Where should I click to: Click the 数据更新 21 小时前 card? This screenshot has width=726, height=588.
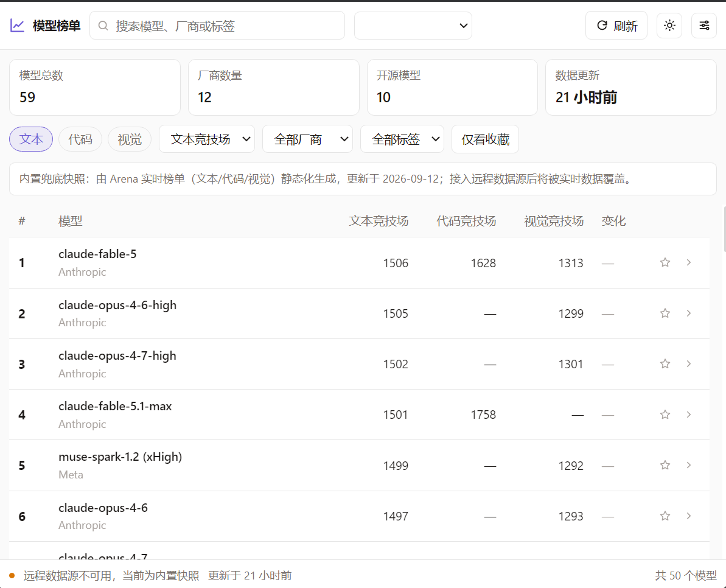coord(631,87)
